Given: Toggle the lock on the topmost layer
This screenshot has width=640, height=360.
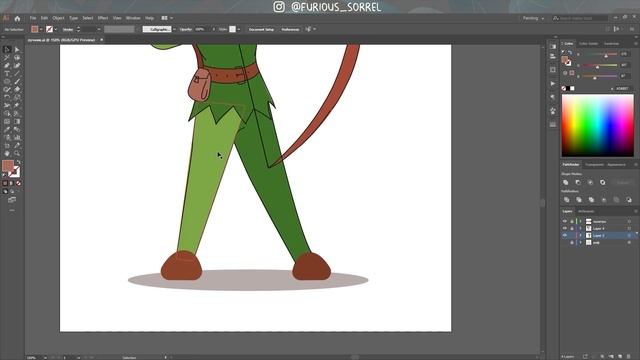Looking at the screenshot, I should pos(572,222).
